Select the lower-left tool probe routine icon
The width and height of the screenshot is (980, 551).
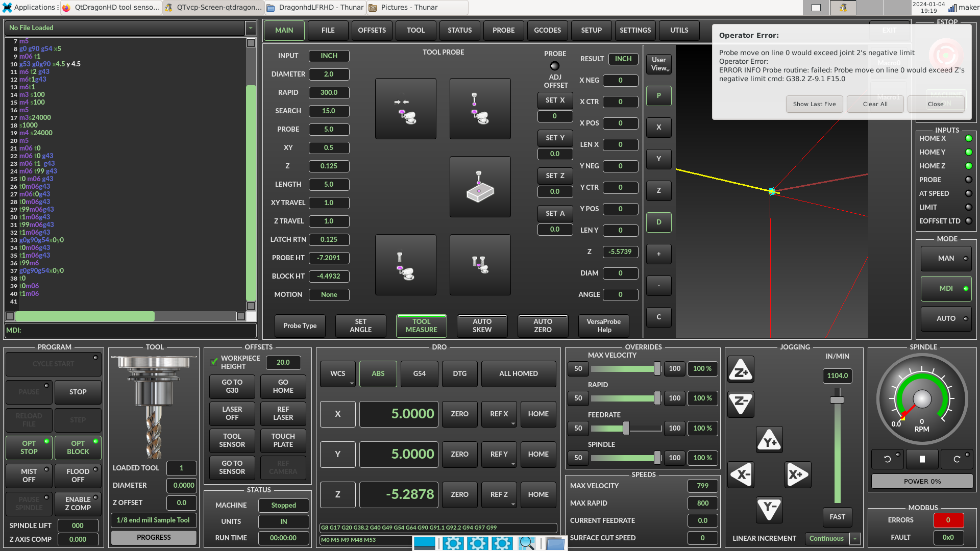[406, 265]
